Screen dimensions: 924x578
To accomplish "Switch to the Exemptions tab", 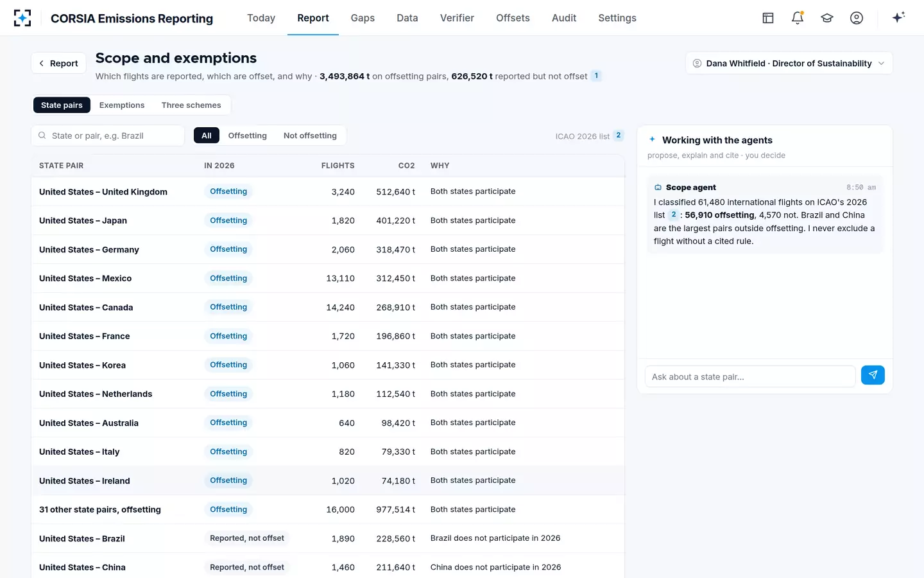I will 122,105.
